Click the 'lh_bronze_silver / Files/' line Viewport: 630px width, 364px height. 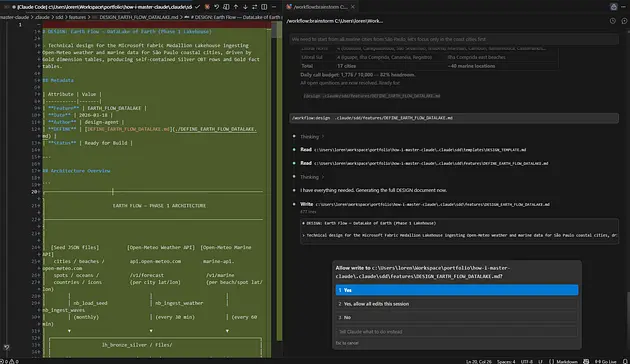tap(137, 345)
